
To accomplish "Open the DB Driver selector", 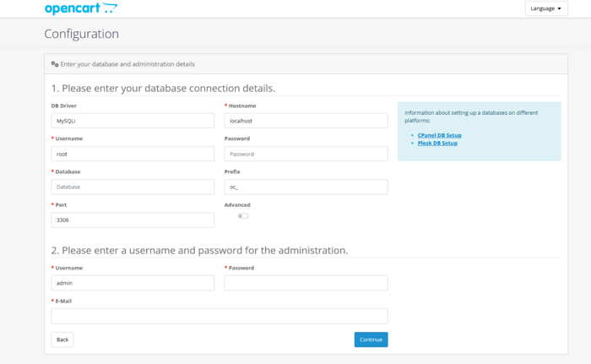I will (x=133, y=121).
